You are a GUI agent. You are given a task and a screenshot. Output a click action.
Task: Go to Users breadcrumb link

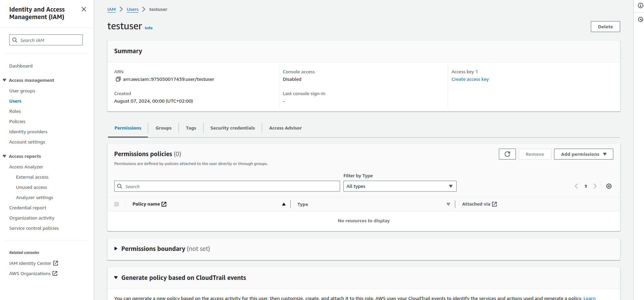pyautogui.click(x=133, y=9)
